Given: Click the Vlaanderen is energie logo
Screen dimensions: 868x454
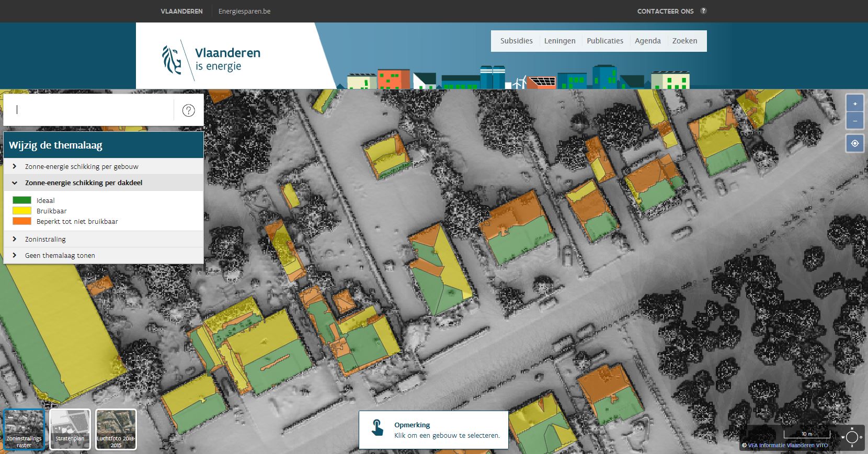Looking at the screenshot, I should coord(211,60).
